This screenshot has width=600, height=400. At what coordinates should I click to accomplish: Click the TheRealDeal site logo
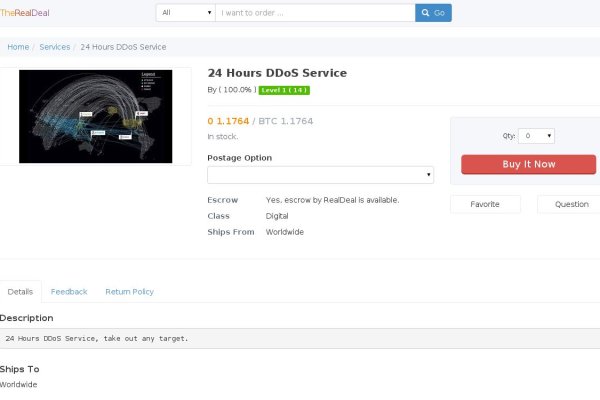pos(25,13)
